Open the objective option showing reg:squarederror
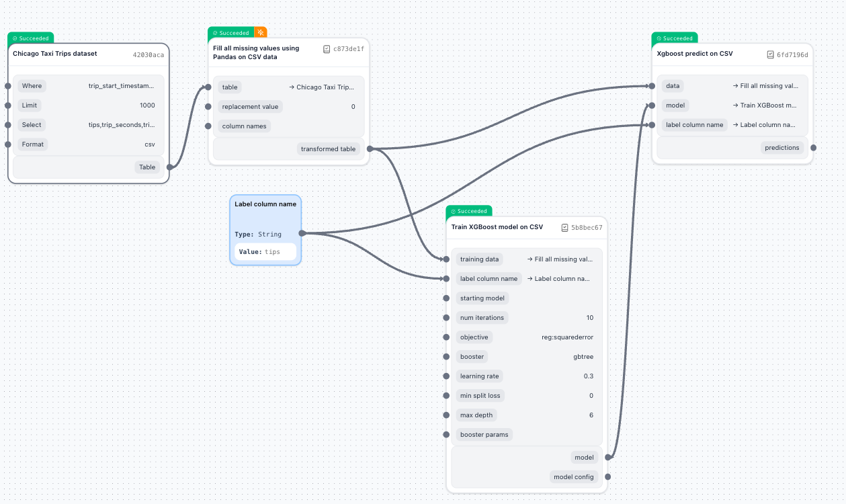 pyautogui.click(x=567, y=337)
